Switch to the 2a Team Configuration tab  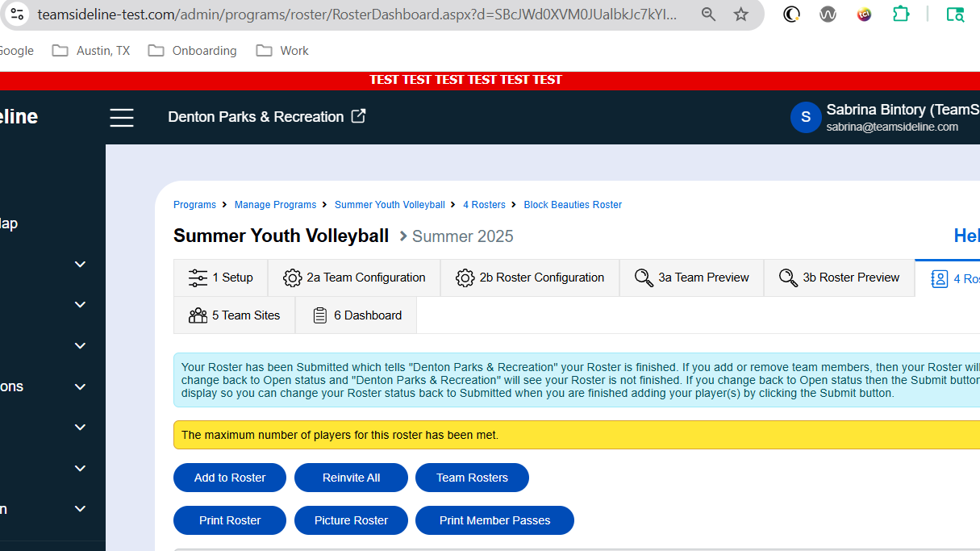354,278
